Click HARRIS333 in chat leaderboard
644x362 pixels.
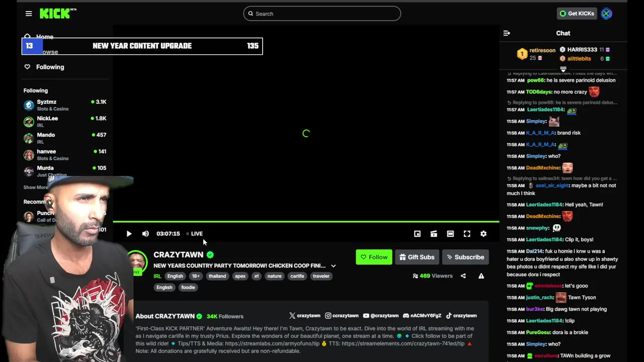(582, 50)
